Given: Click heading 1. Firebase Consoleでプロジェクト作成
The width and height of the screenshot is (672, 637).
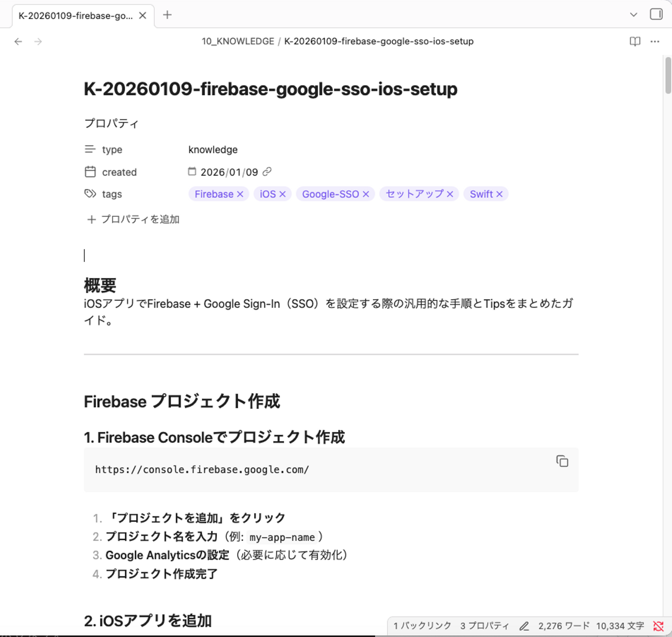Looking at the screenshot, I should (x=214, y=437).
